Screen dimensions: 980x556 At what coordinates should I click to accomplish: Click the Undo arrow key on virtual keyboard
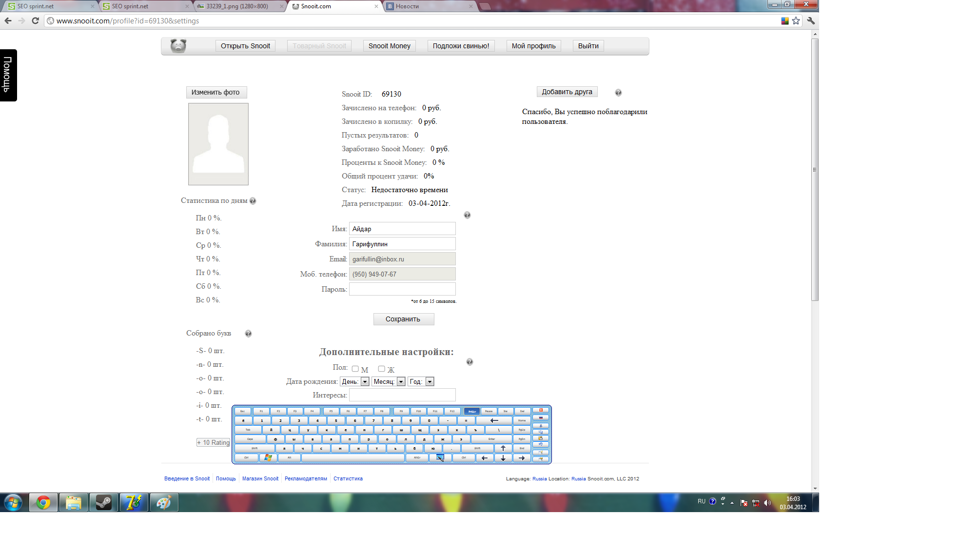pyautogui.click(x=541, y=444)
